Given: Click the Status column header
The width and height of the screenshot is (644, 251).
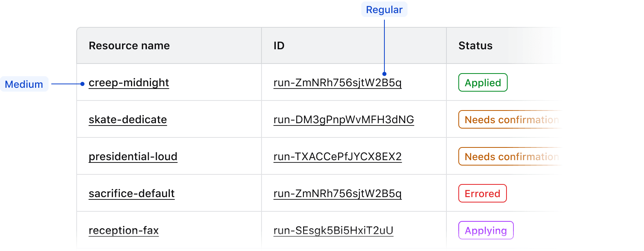Looking at the screenshot, I should [x=475, y=45].
